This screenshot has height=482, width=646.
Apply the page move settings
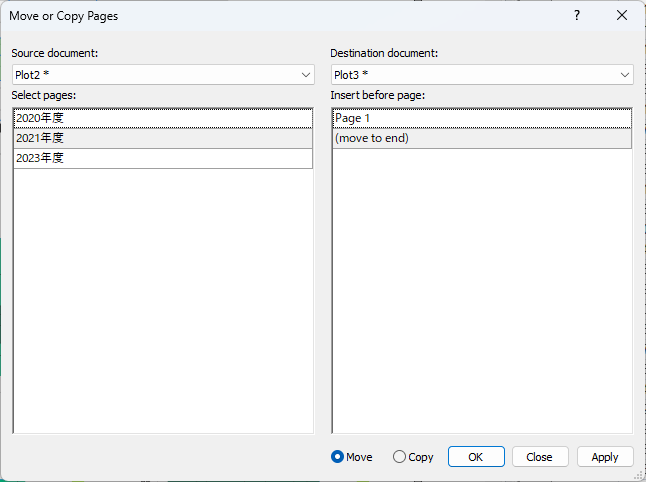pos(605,457)
